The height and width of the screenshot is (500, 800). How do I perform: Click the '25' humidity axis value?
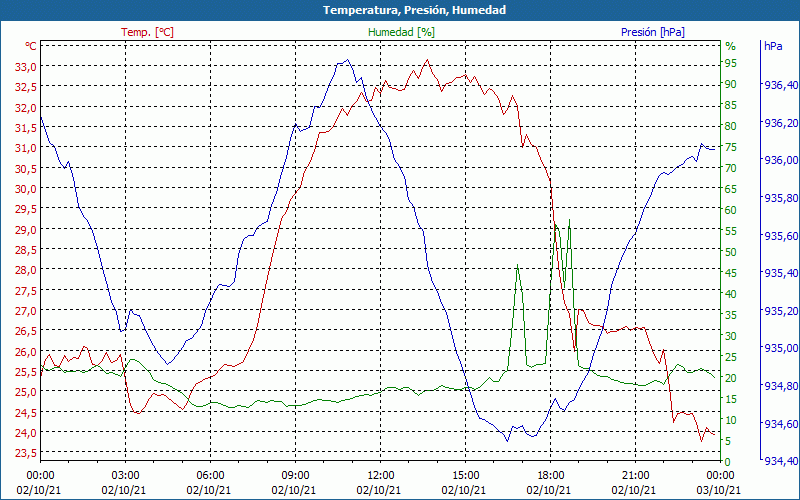click(x=731, y=357)
